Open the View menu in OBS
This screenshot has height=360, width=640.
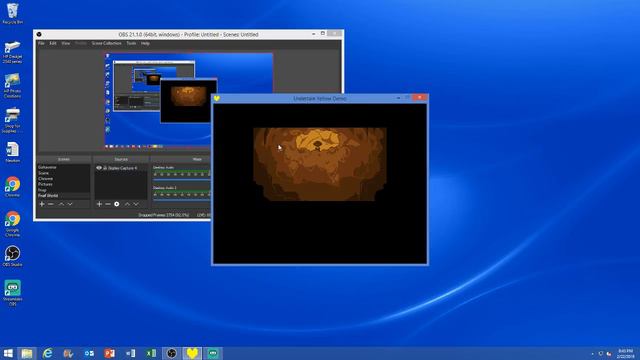click(x=66, y=43)
